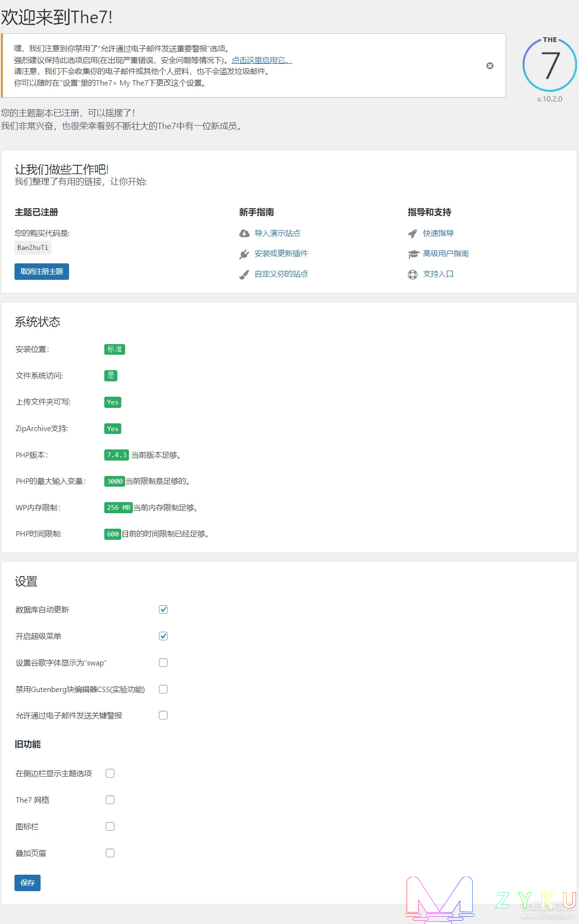Click the graduation cap icon beside 高级用户指南
Viewport: 579px width, 924px height.
[413, 254]
